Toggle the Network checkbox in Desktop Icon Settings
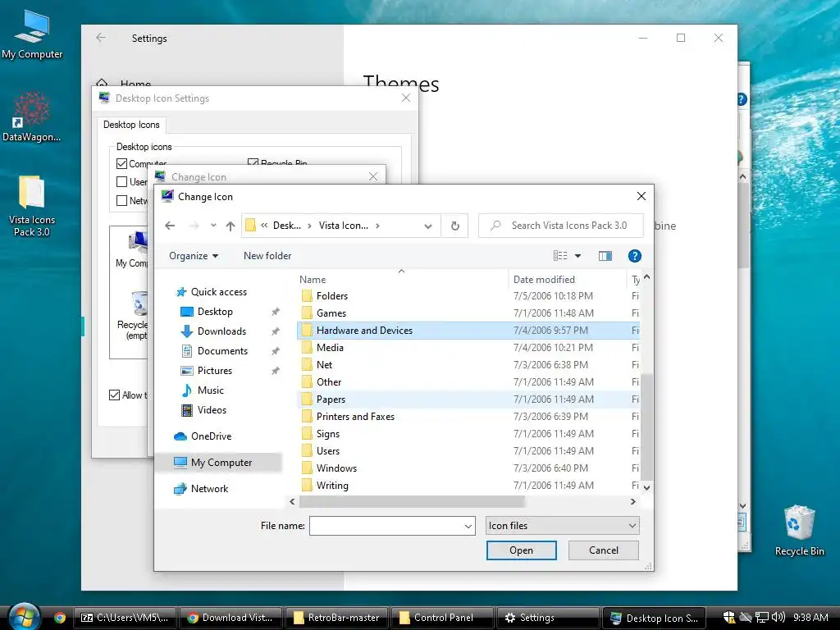The width and height of the screenshot is (840, 630). [121, 200]
